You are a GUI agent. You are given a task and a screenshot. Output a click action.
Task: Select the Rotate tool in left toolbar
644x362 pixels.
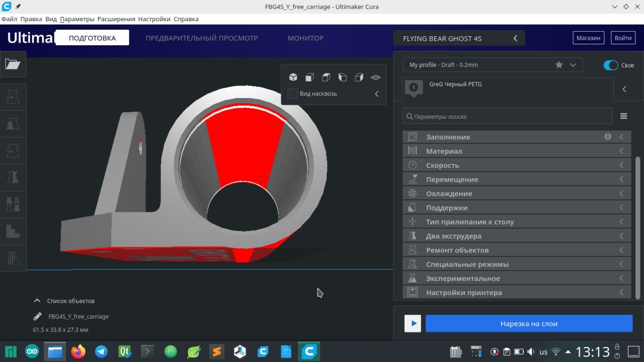click(13, 151)
